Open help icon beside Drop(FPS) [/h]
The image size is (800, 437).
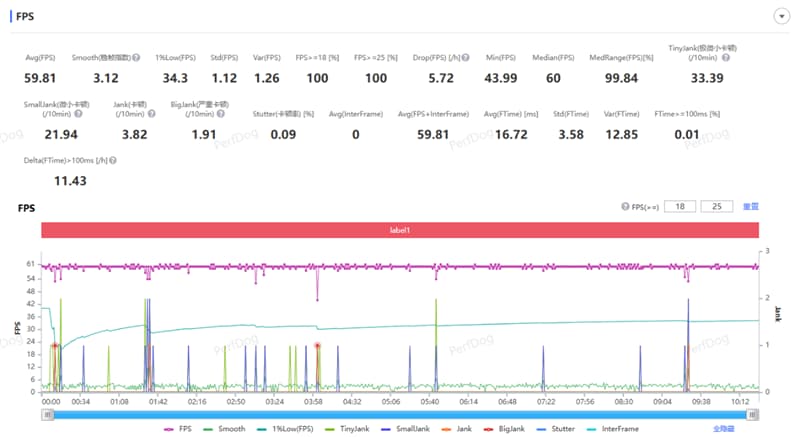465,58
